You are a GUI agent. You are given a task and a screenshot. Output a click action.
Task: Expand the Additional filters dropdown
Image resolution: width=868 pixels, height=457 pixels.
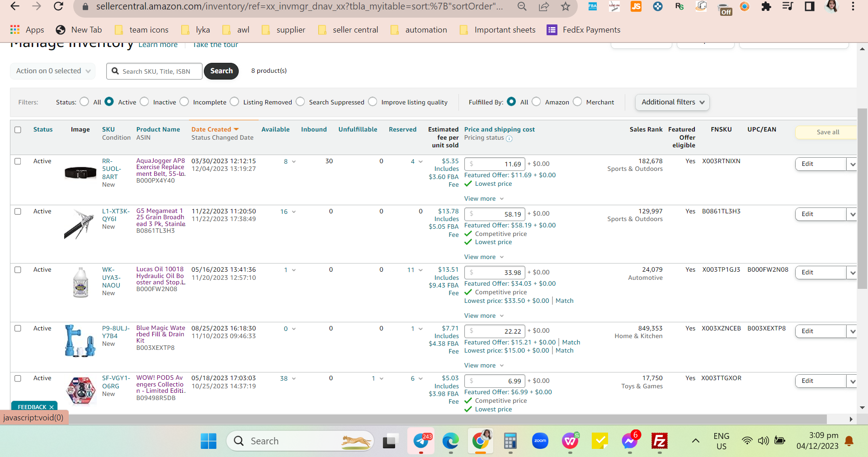click(672, 102)
